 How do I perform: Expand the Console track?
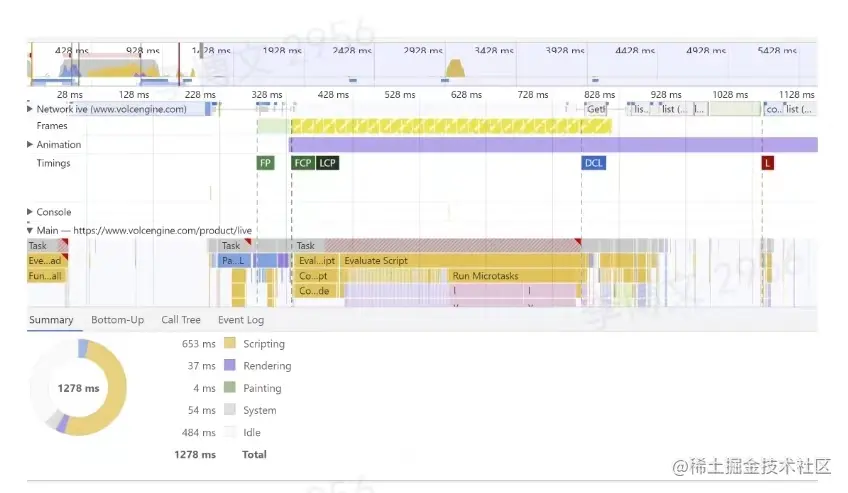30,212
